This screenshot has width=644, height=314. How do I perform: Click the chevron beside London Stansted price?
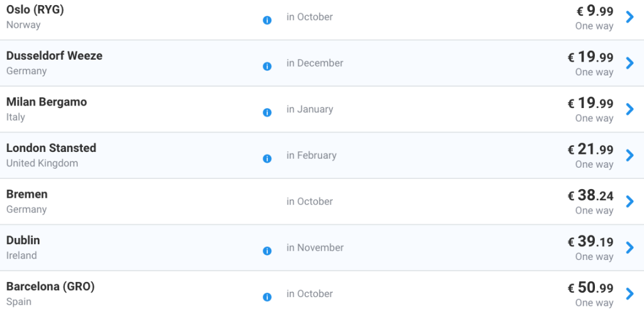point(630,155)
